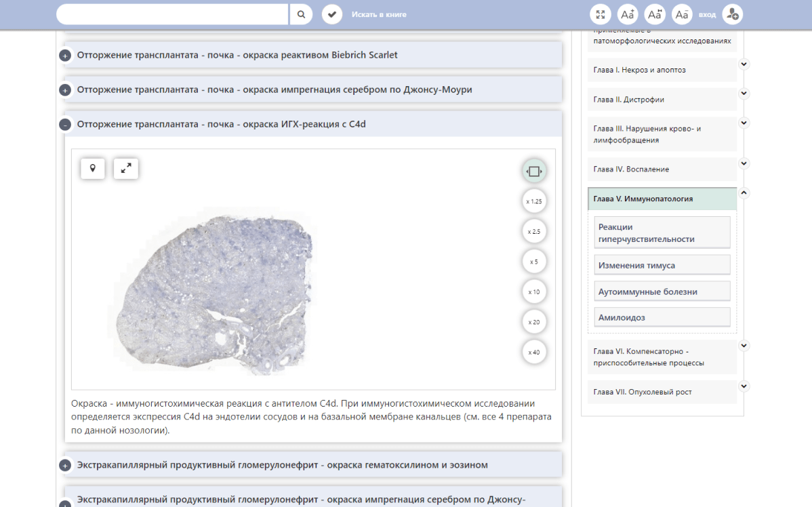The height and width of the screenshot is (507, 812).
Task: Set magnification to x 40
Action: point(534,352)
